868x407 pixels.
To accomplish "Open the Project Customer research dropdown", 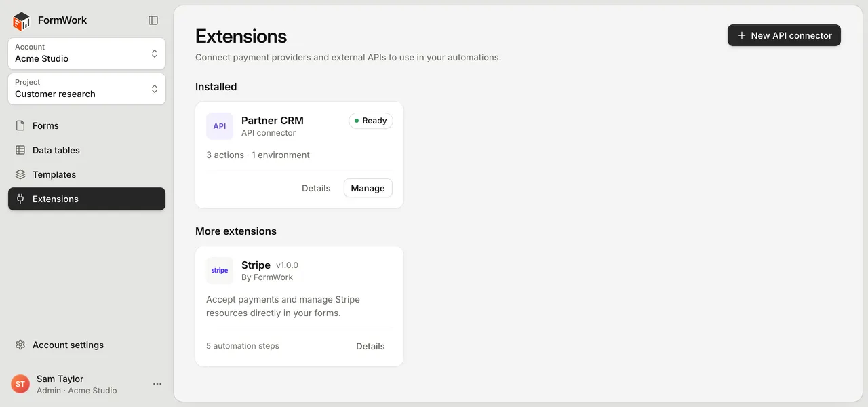I will coord(87,89).
